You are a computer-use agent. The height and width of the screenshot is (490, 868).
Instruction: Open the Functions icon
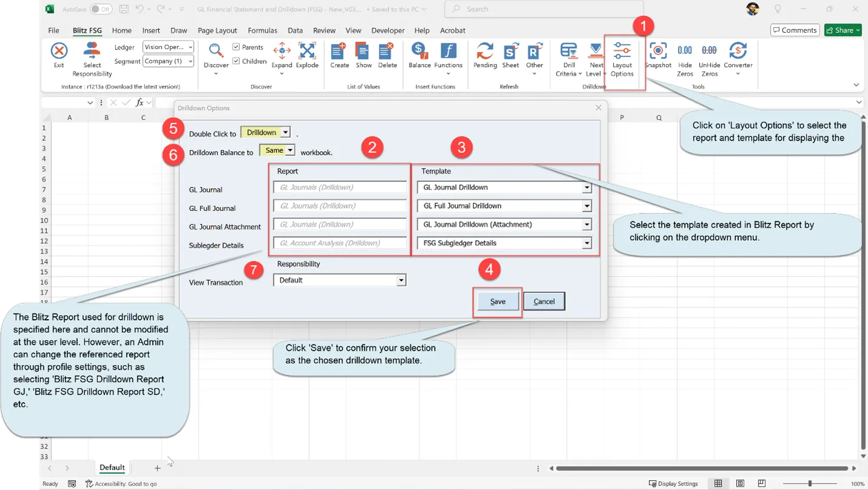click(x=448, y=51)
